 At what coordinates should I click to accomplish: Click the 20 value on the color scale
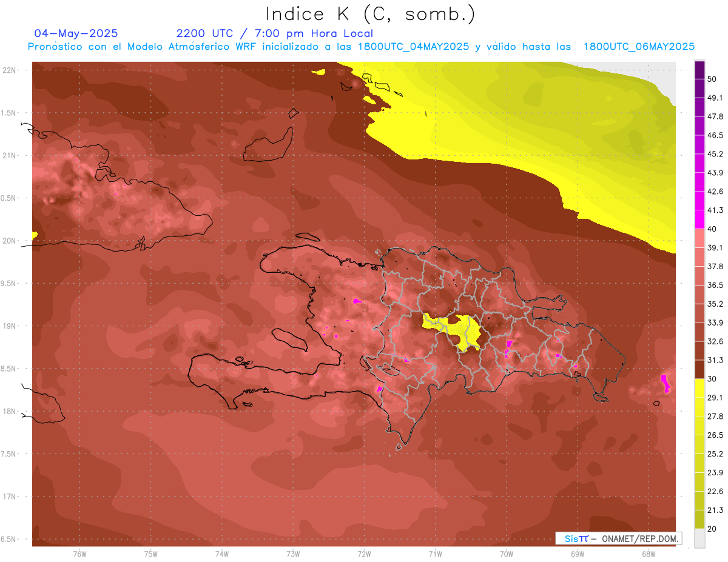point(713,529)
